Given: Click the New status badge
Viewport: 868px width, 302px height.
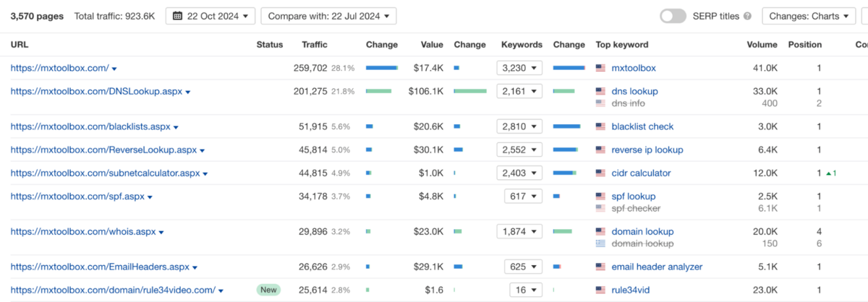Looking at the screenshot, I should pos(268,290).
